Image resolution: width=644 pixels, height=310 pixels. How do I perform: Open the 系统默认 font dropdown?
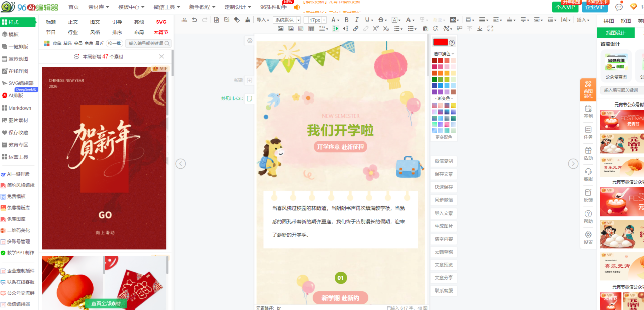pos(286,20)
